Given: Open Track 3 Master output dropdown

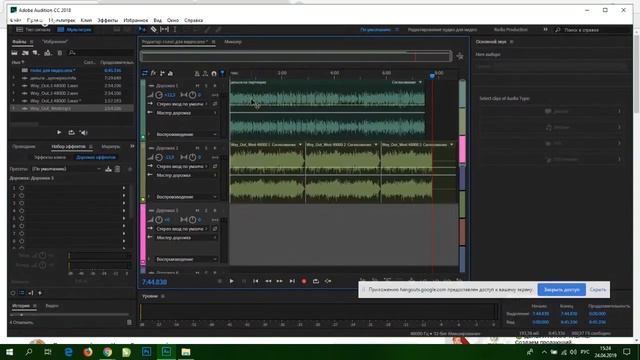Looking at the screenshot, I should (187, 238).
